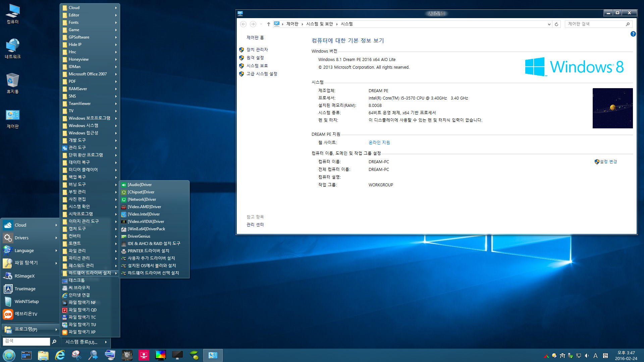Click the volume speaker tray icon
Image resolution: width=644 pixels, height=362 pixels.
click(x=587, y=356)
